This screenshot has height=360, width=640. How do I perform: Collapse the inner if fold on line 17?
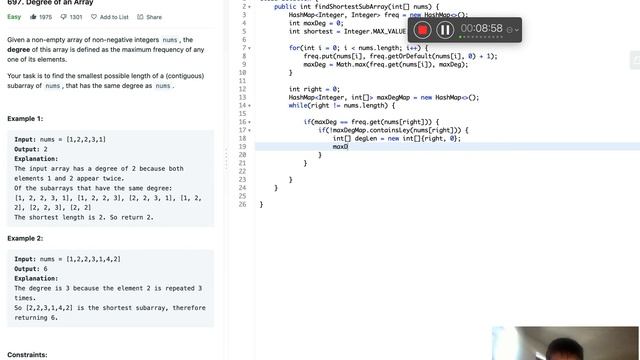(249, 130)
